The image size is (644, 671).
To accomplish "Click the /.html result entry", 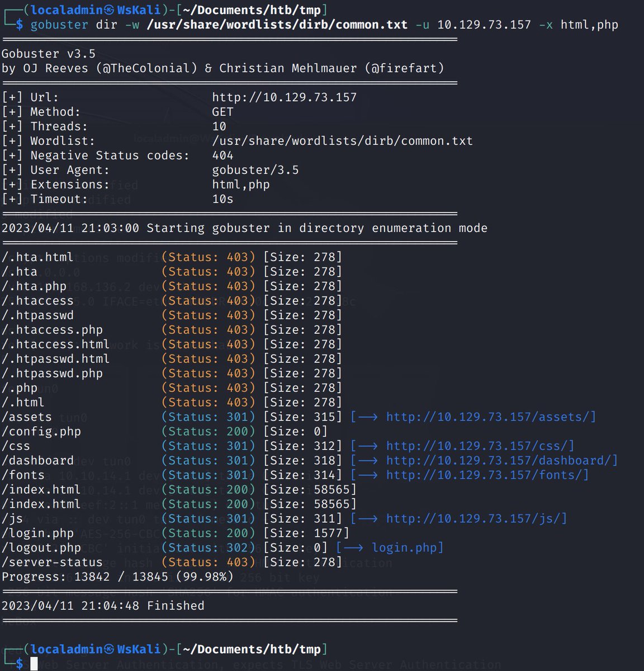I will [x=23, y=403].
